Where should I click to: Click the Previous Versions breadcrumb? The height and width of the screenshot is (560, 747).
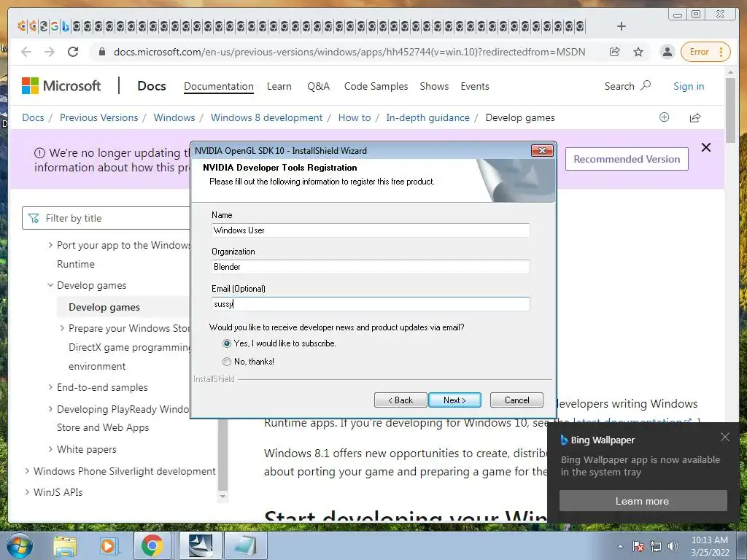[98, 117]
